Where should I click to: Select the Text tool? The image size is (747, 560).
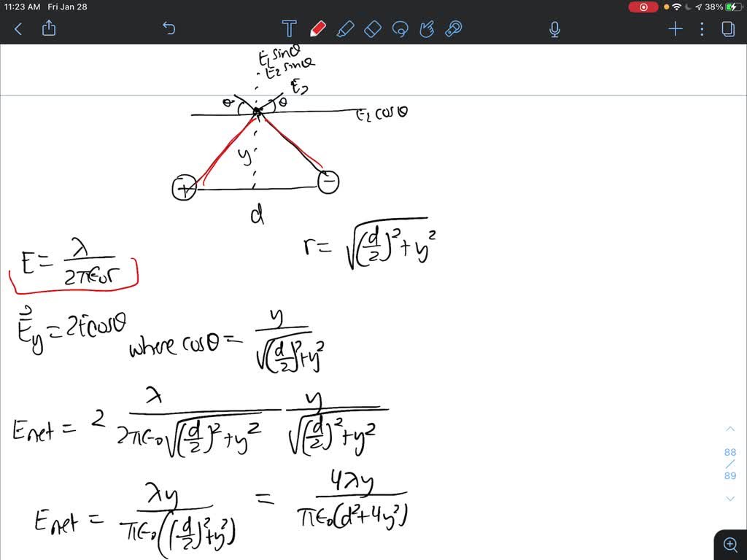pyautogui.click(x=289, y=28)
